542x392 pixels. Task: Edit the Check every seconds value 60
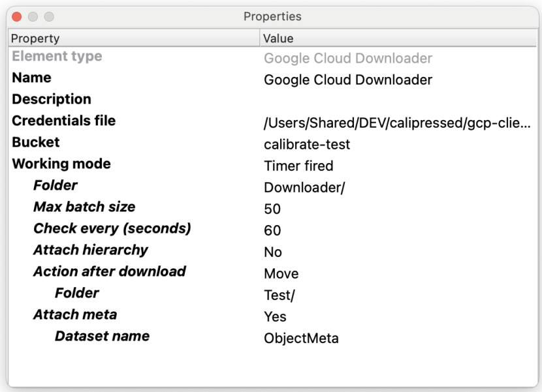tap(272, 231)
